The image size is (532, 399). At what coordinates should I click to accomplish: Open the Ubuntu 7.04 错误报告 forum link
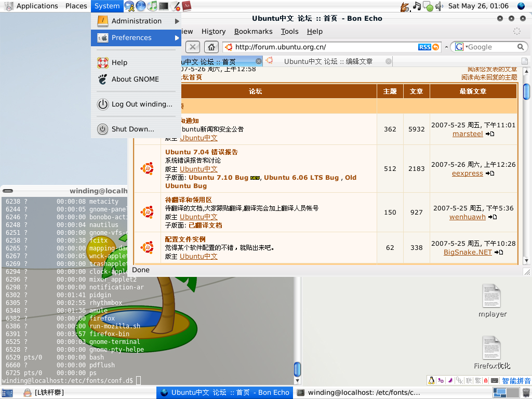(x=202, y=152)
